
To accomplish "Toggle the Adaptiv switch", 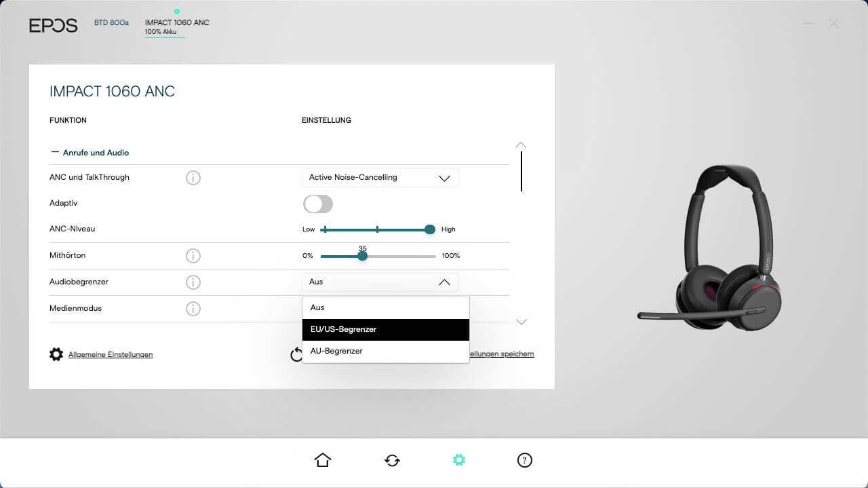I will pyautogui.click(x=318, y=204).
